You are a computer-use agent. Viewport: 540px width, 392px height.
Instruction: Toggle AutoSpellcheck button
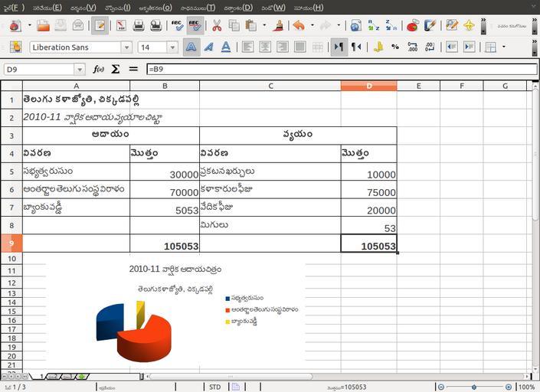click(x=195, y=26)
